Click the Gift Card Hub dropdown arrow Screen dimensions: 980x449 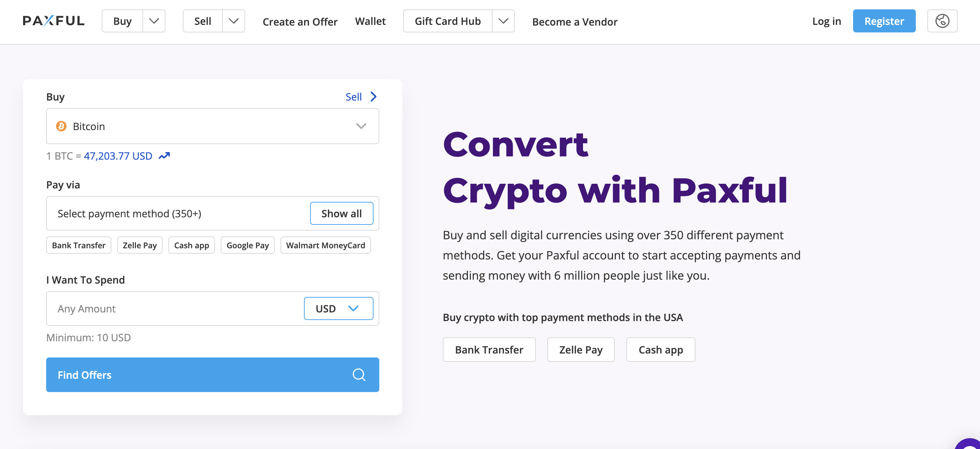pos(504,21)
